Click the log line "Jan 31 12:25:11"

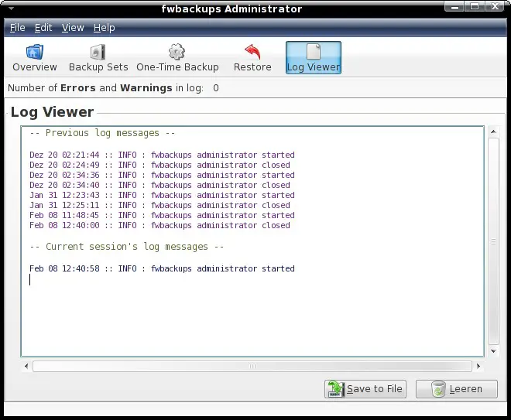[159, 206]
